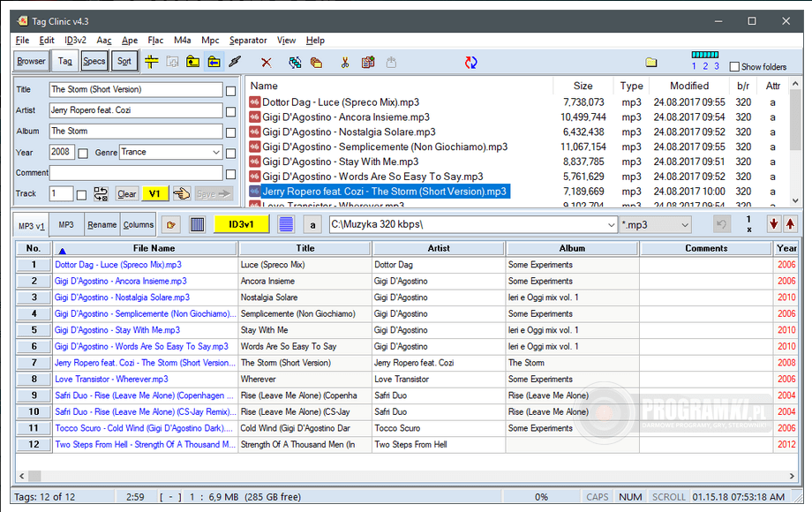The height and width of the screenshot is (512, 812).
Task: Select Gigi D'Agostino - Nostalgia Solare.mp3 in file list
Action: click(349, 132)
